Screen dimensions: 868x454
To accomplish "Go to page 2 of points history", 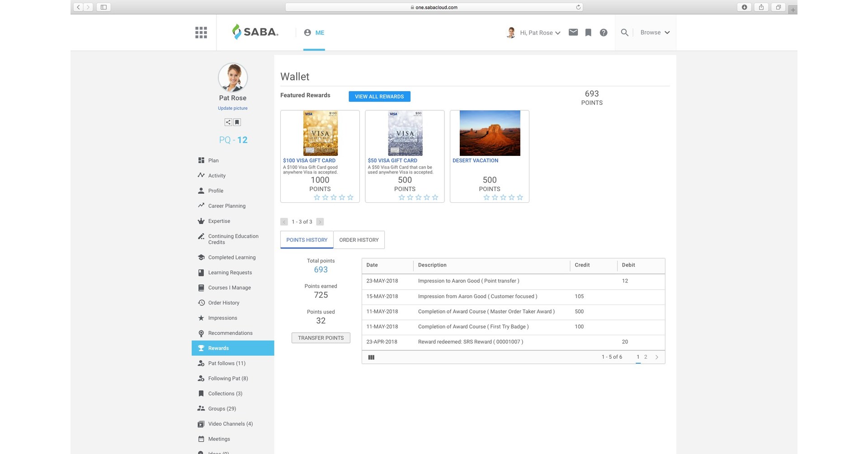I will pos(646,356).
